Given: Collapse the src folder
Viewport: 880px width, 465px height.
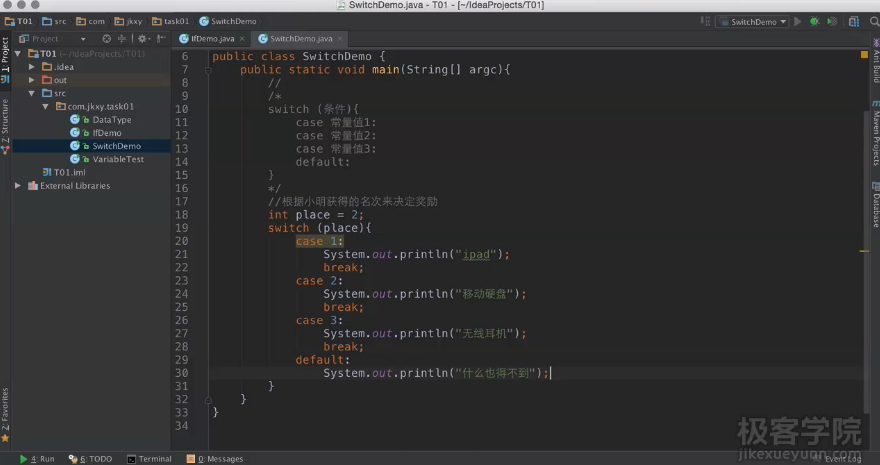Looking at the screenshot, I should click(32, 93).
